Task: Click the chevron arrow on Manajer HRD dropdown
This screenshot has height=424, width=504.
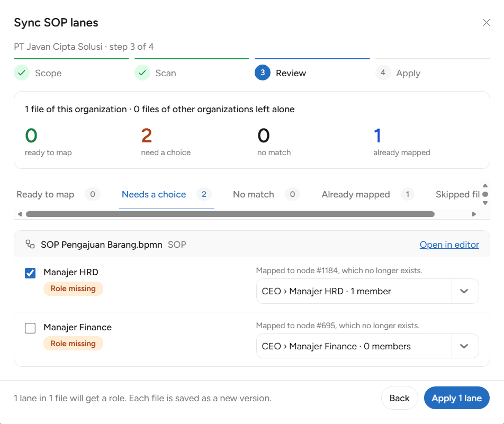Action: click(x=464, y=291)
